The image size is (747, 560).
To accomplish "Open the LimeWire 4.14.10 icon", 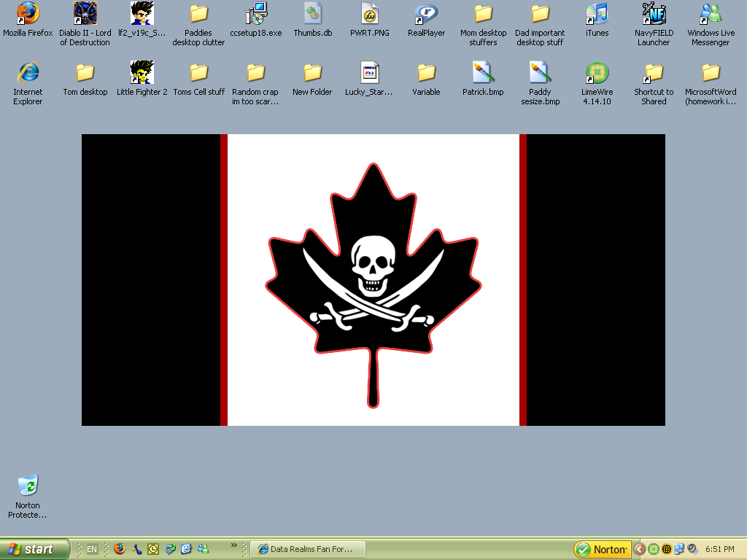I will point(597,73).
